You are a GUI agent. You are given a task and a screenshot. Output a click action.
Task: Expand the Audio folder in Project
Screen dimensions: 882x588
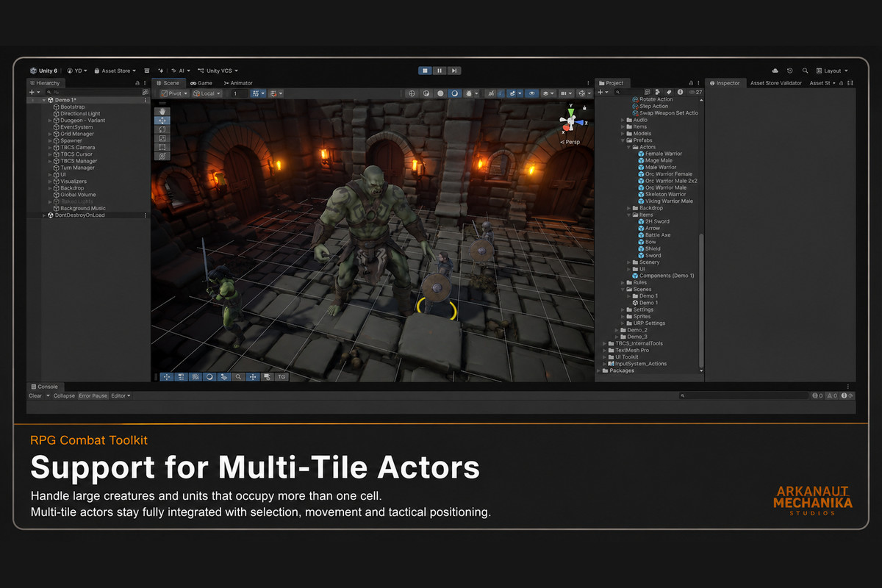624,120
